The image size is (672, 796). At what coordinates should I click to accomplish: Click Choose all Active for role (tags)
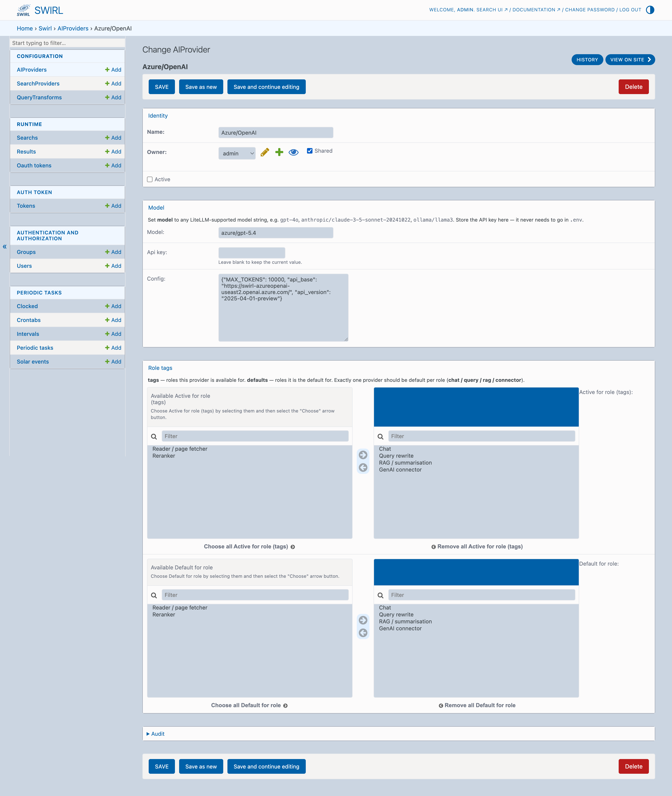249,546
